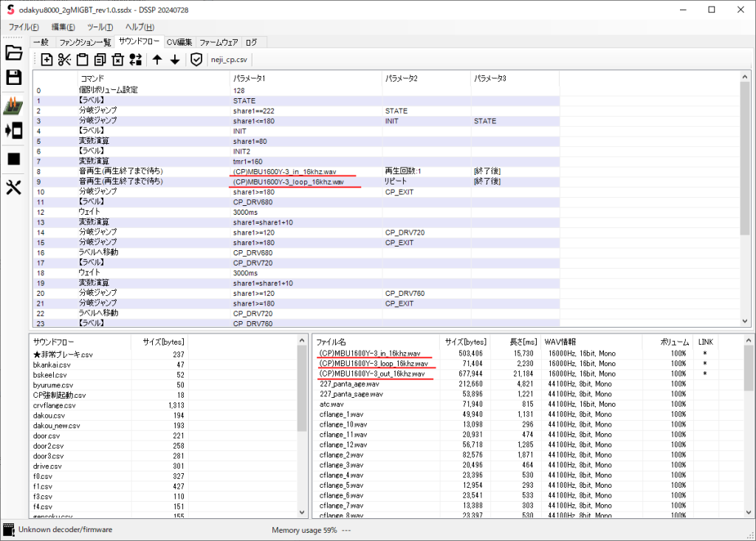The width and height of the screenshot is (756, 541).
Task: Move selected row up with up arrow
Action: 157,60
